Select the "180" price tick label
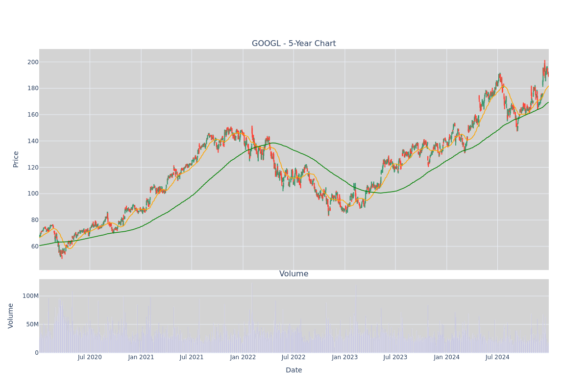The height and width of the screenshot is (392, 588). click(33, 89)
